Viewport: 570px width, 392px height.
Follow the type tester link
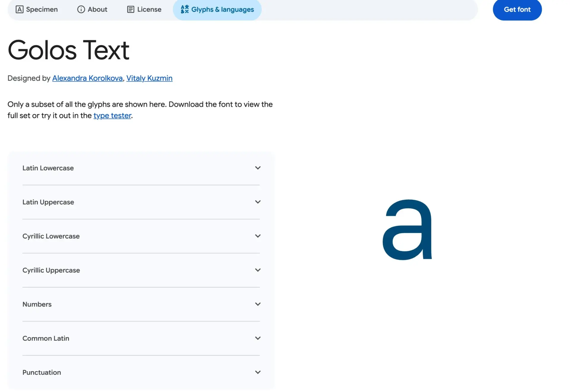click(112, 116)
